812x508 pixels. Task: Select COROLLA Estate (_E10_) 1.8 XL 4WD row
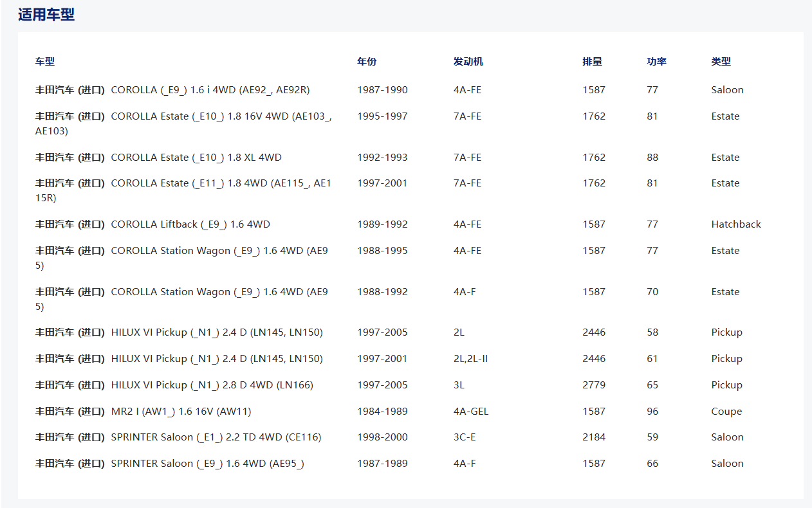click(x=196, y=158)
